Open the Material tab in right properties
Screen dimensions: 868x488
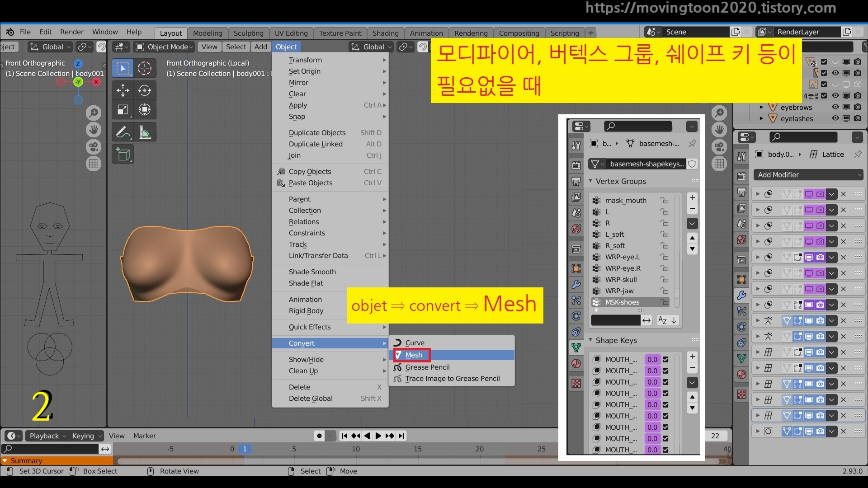741,374
